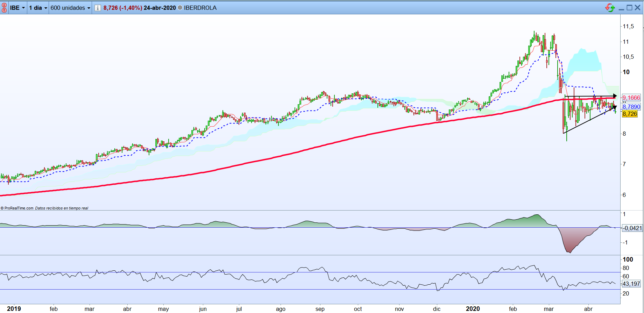
Task: Click the yellow '8,726' last price label
Action: pyautogui.click(x=630, y=114)
